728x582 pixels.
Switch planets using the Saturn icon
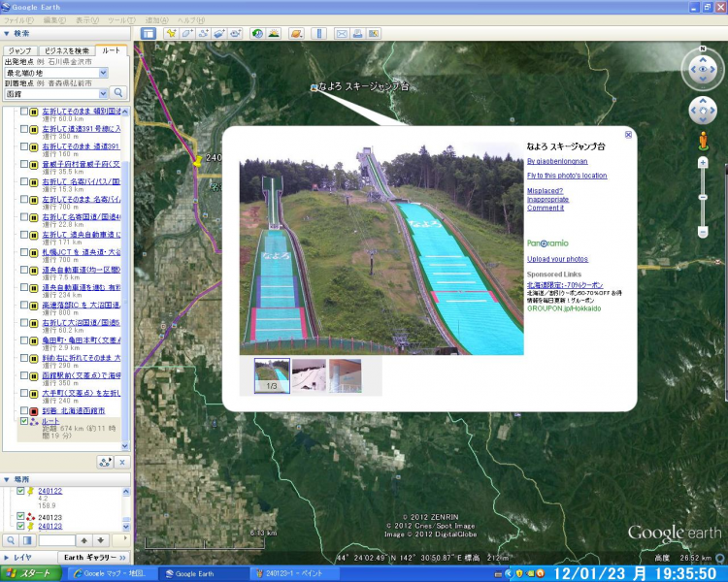tap(296, 33)
